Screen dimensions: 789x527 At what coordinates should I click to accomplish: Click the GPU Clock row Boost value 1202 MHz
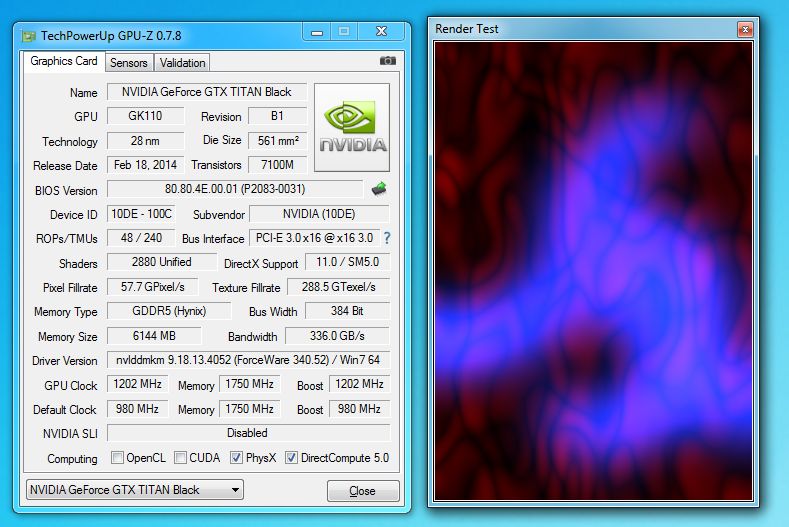click(359, 384)
